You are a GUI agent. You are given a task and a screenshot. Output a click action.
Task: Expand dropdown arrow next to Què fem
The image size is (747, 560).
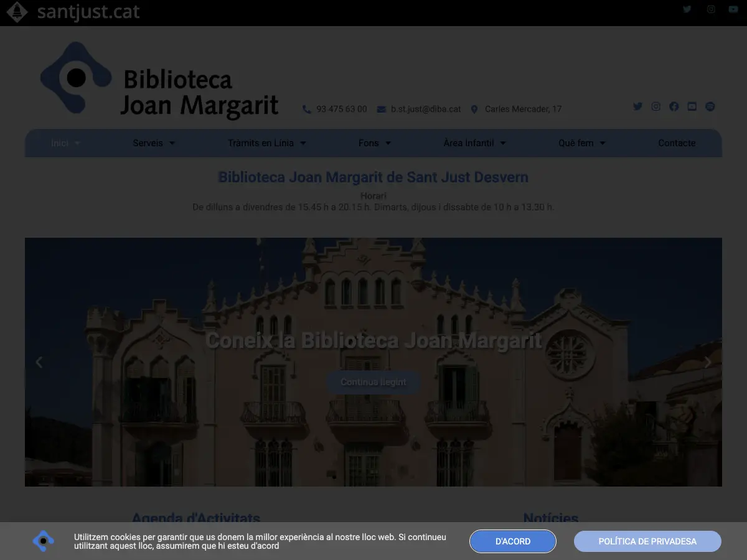[x=603, y=143]
